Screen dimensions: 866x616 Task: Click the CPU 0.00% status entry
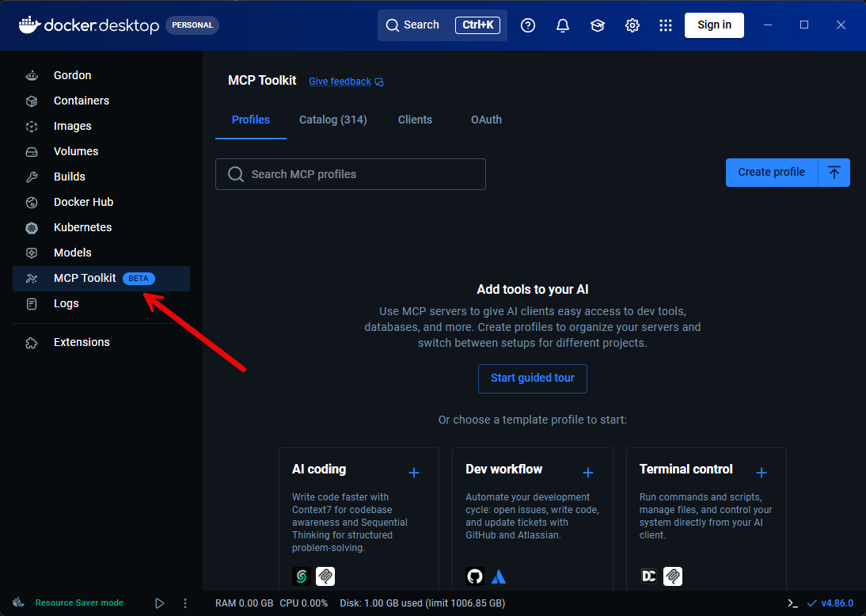[304, 603]
